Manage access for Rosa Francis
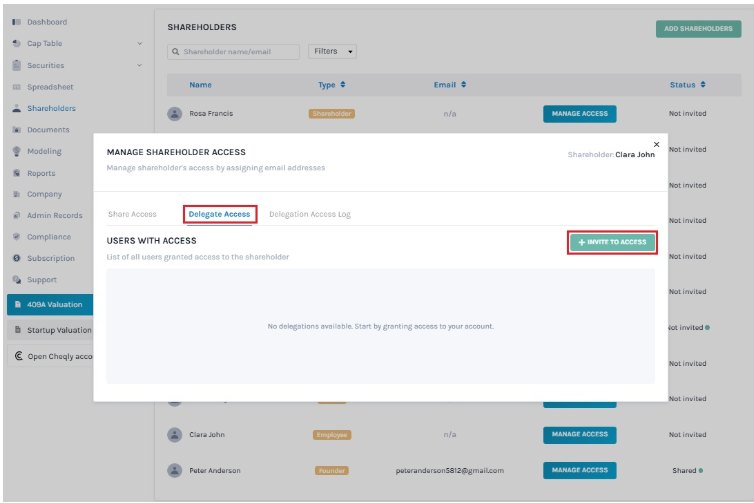 click(579, 114)
